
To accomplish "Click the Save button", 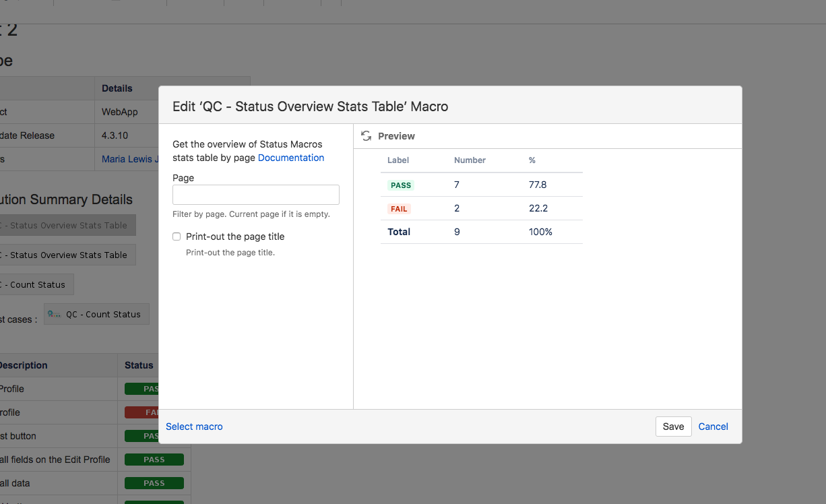I will 673,427.
